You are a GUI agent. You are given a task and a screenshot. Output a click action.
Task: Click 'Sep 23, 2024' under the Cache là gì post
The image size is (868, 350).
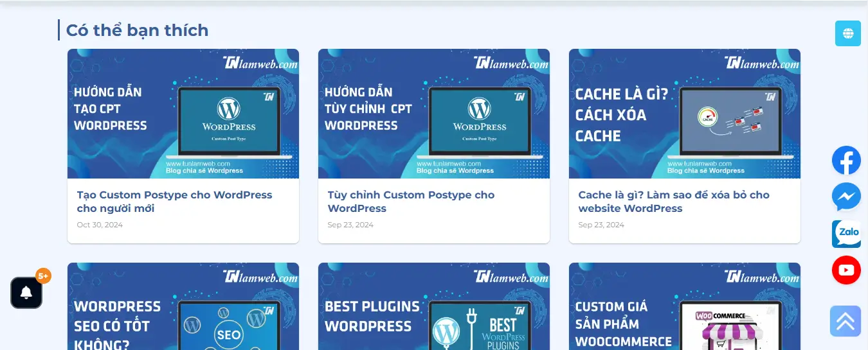coord(601,225)
